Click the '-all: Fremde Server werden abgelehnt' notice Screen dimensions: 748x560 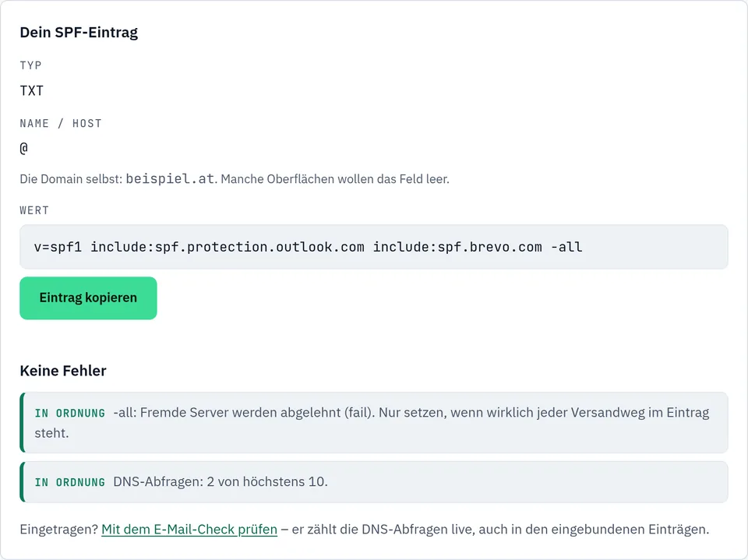(373, 422)
